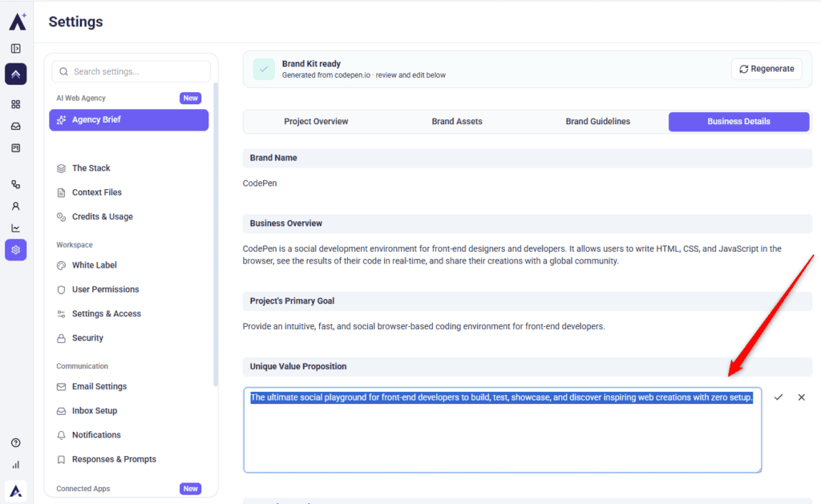Click the Unique Value Proposition heading
Screen dimensions: 821x504
point(298,366)
